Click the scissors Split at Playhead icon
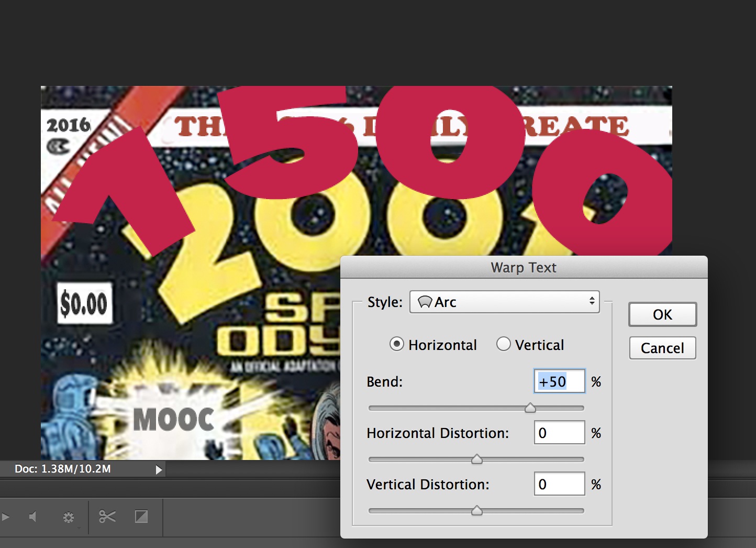Screen dimensions: 756x548 107,517
